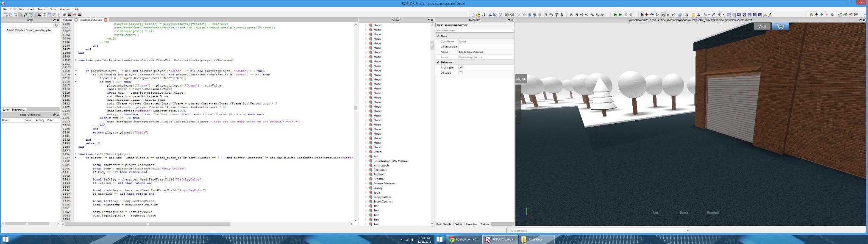This screenshot has width=868, height=244.
Task: Click the Save file toolbar icon
Action: coord(483,14)
